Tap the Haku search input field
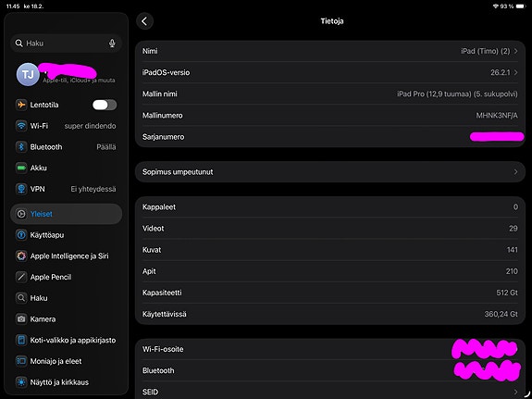 [x=67, y=44]
